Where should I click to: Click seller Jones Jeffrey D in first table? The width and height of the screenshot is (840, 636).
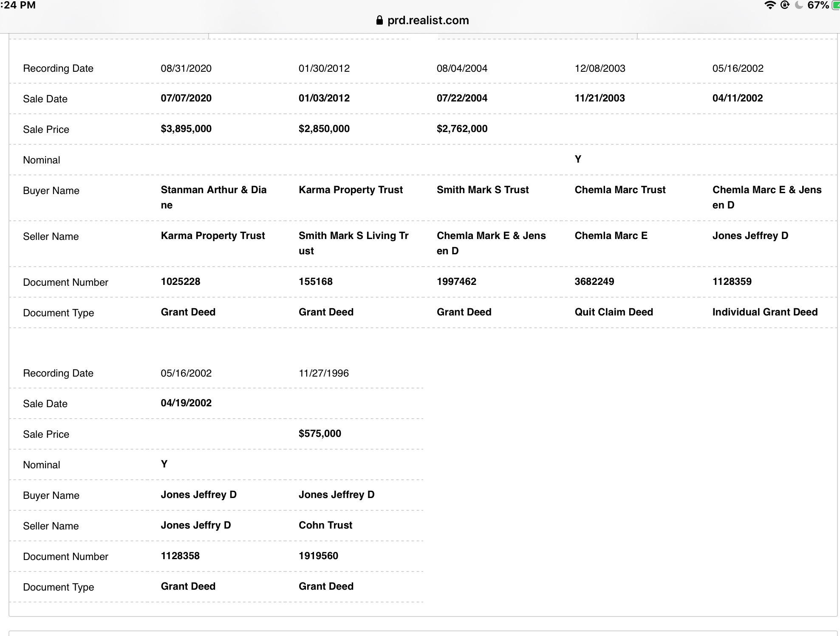[750, 236]
